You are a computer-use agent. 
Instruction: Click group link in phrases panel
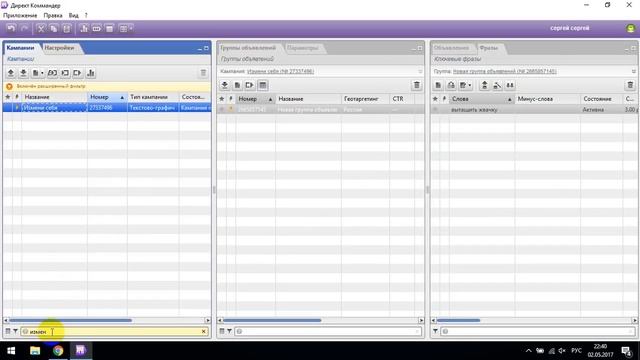point(505,71)
